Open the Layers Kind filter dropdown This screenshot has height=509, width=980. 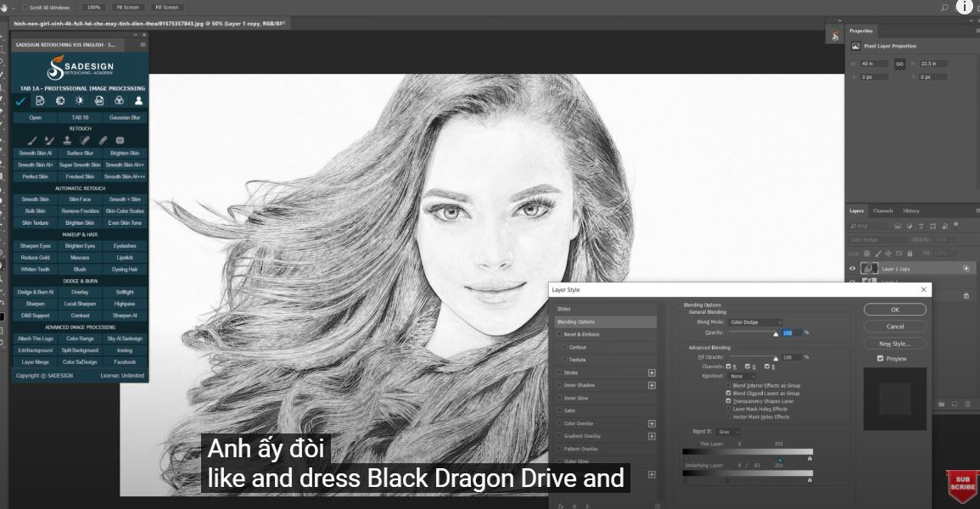[x=870, y=227]
